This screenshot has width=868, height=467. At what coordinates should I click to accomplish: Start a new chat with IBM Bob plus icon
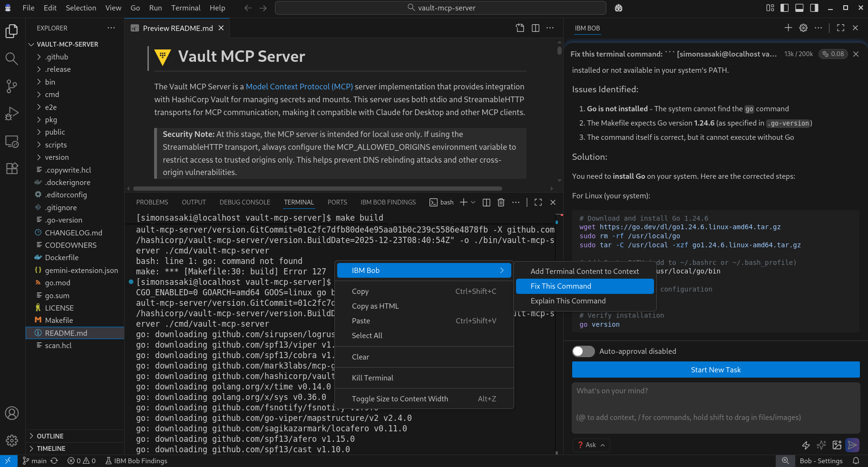click(x=788, y=28)
